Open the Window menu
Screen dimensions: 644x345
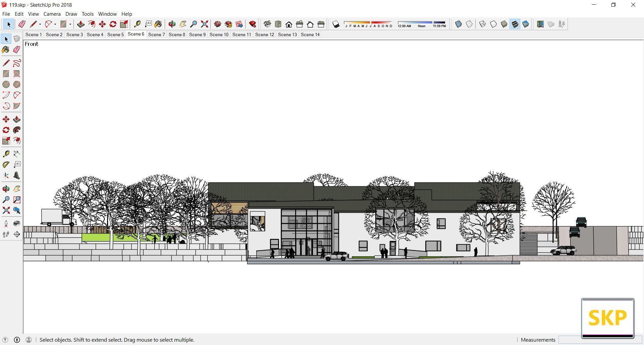pyautogui.click(x=107, y=14)
